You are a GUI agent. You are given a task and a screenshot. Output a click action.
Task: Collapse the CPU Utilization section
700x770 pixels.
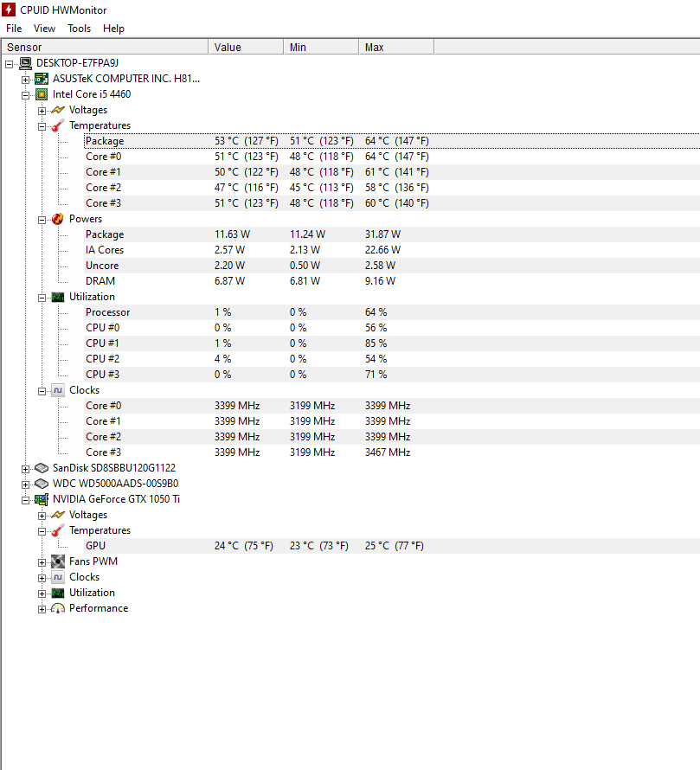pos(42,298)
